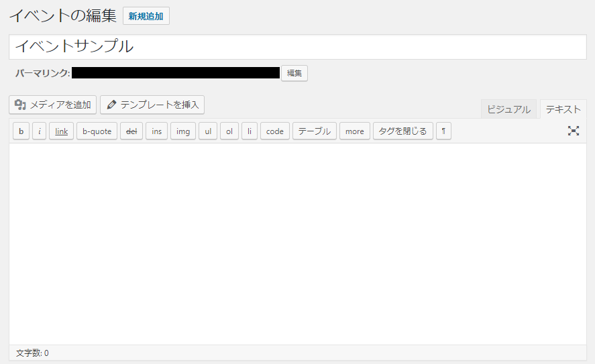Viewport: 595px width, 364px height.
Task: Click the paragraph mark toolbar button
Action: (443, 131)
